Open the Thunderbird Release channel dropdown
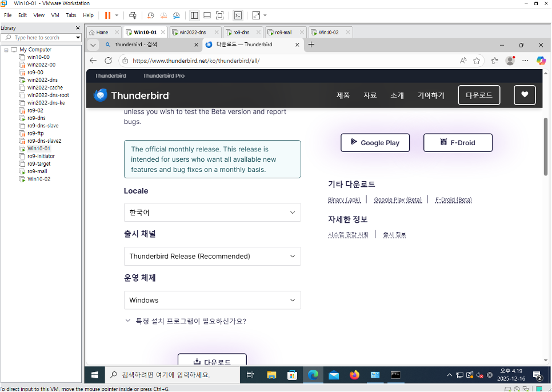552x392 pixels. tap(212, 256)
